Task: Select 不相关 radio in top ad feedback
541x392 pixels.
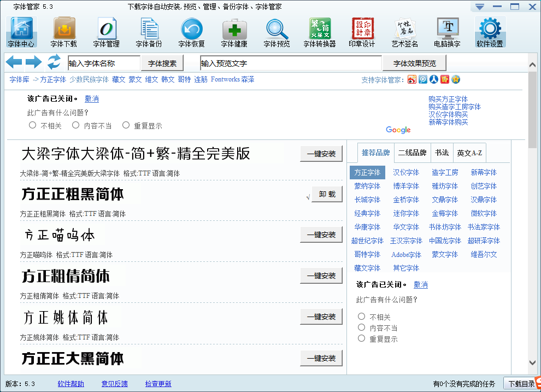Action: pos(32,125)
